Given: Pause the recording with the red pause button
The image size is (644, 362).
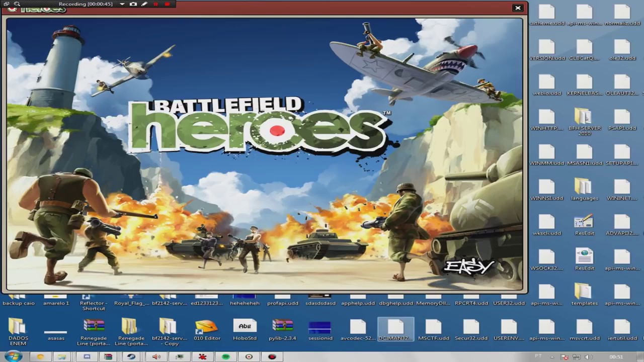Looking at the screenshot, I should 155,4.
